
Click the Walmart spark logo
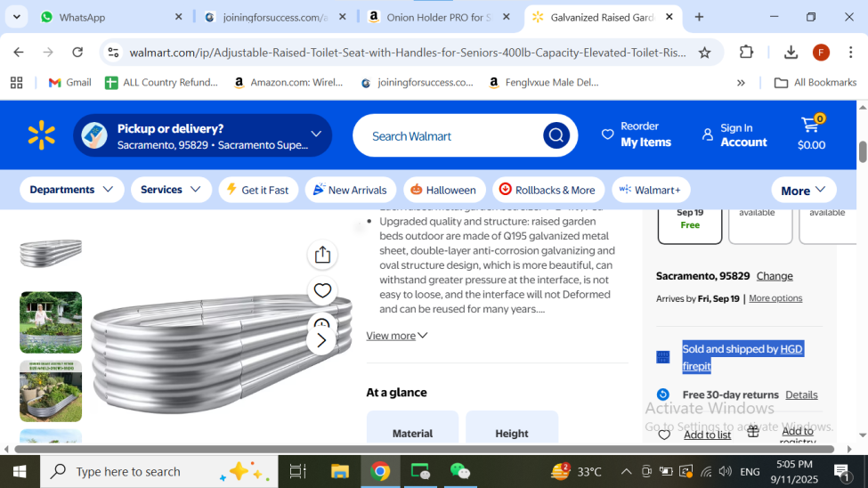pyautogui.click(x=42, y=135)
